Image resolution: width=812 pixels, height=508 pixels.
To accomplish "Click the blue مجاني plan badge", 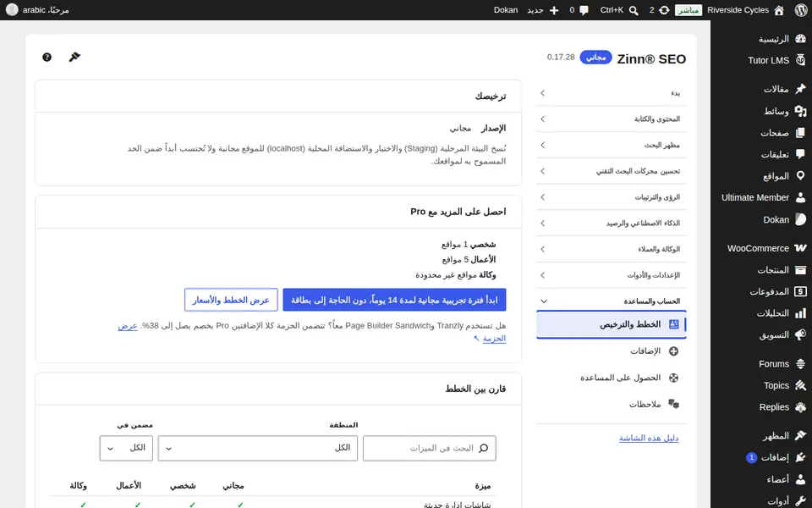I will (595, 57).
